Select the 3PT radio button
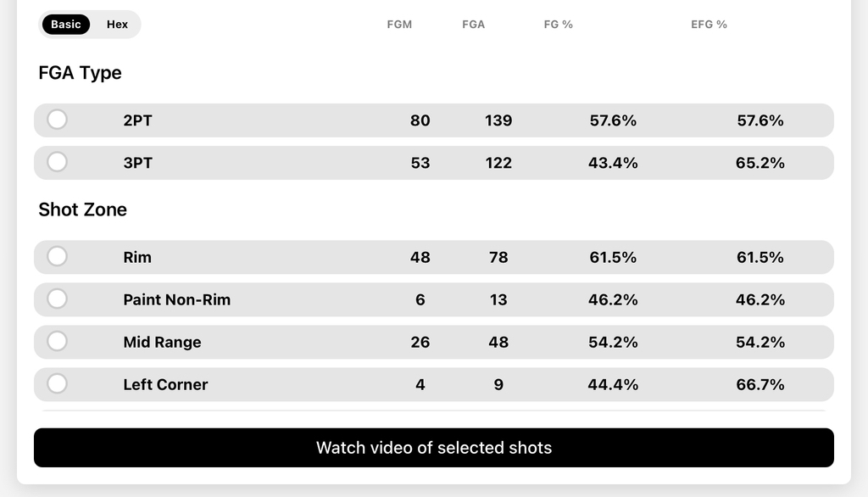 tap(57, 162)
